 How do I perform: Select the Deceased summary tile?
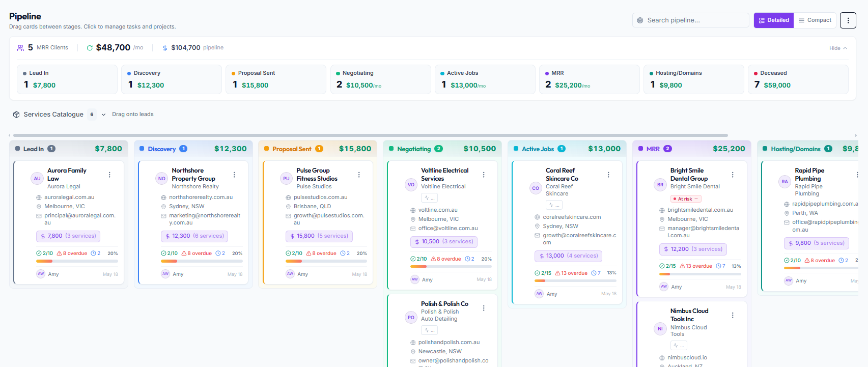click(798, 79)
